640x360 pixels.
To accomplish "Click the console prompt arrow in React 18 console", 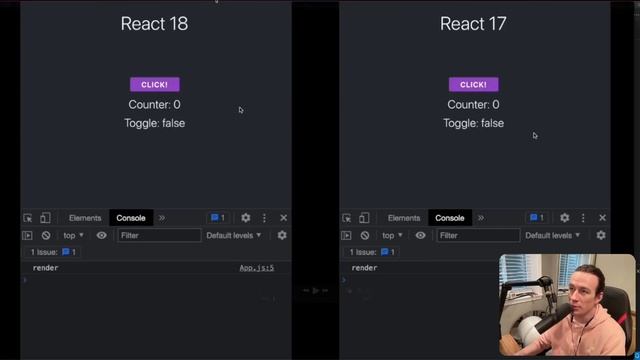I will (25, 280).
